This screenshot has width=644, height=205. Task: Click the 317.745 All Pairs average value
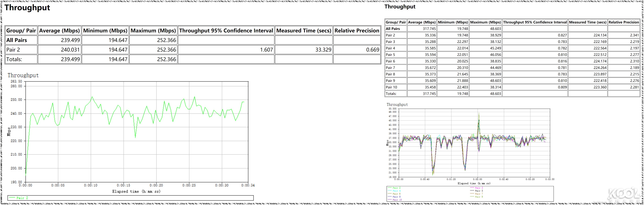pyautogui.click(x=429, y=29)
